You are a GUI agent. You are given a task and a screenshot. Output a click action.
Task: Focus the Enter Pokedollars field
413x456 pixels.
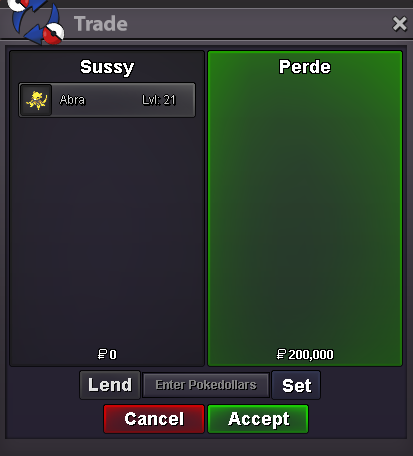point(206,385)
